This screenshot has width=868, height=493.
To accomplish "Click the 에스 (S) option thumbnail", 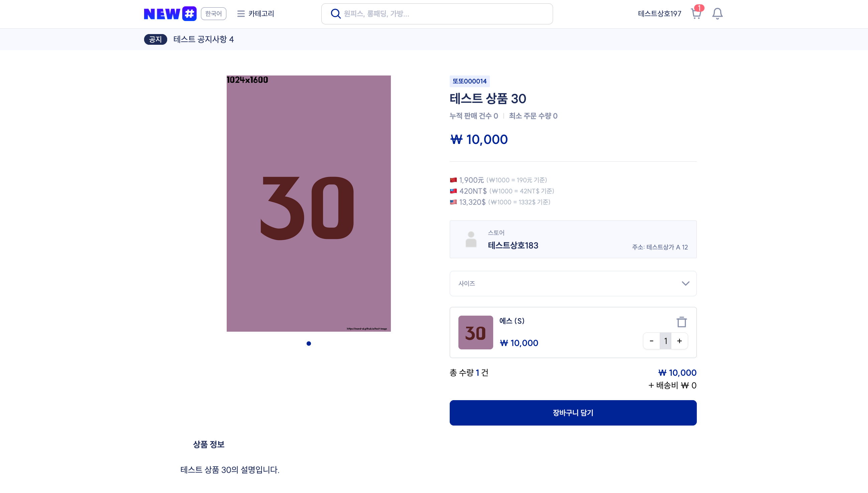I will (475, 332).
